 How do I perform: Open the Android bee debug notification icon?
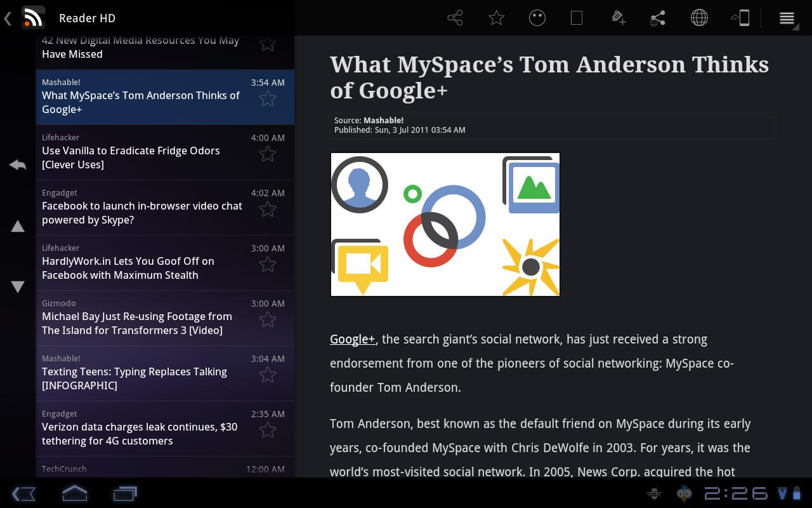click(x=653, y=493)
